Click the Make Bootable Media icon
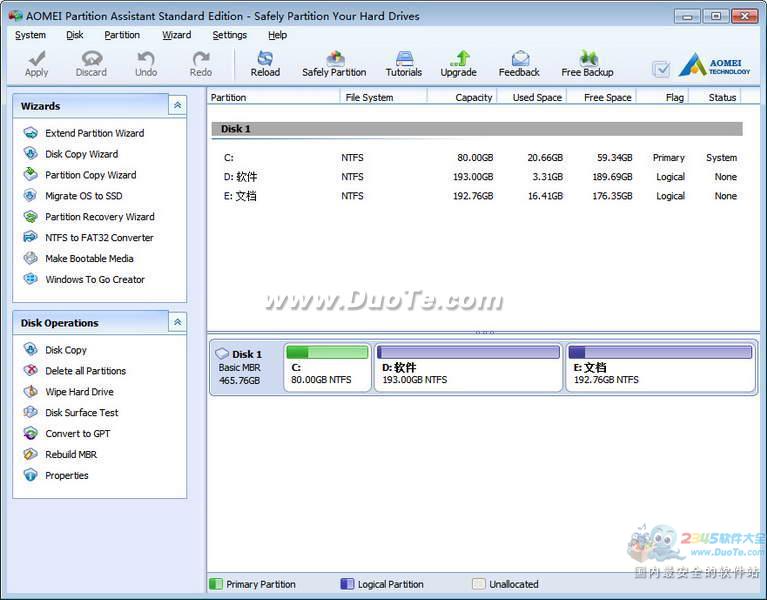 (30, 258)
